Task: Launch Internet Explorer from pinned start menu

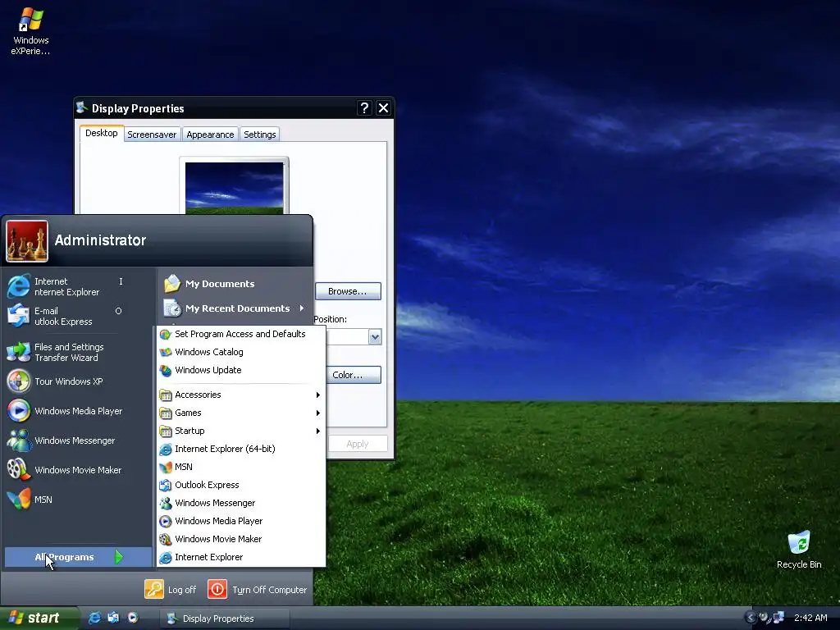Action: [x=67, y=286]
